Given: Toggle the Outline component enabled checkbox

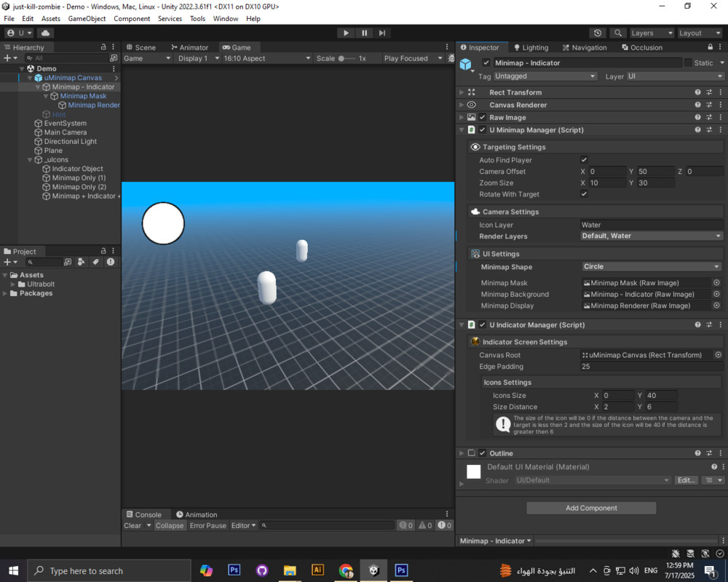Looking at the screenshot, I should coord(483,453).
